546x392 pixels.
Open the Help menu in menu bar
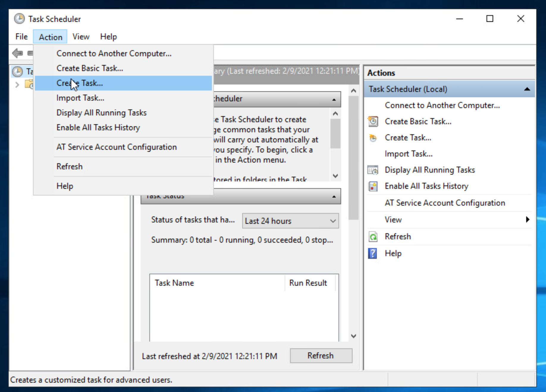coord(108,37)
